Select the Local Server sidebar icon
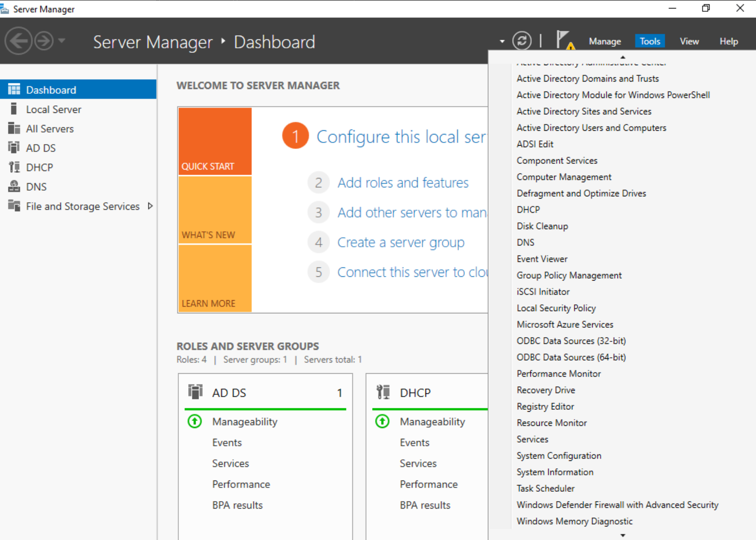 [x=14, y=109]
